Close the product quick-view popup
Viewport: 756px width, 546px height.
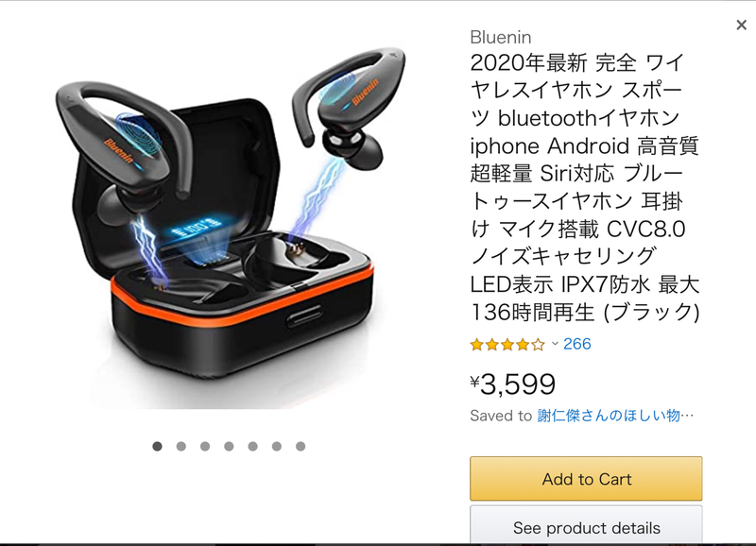(x=741, y=26)
